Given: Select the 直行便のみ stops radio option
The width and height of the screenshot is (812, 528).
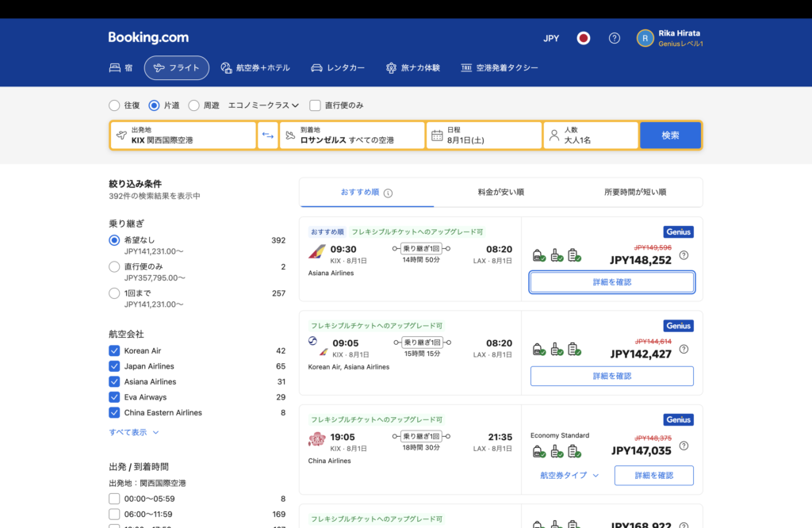Looking at the screenshot, I should [114, 267].
